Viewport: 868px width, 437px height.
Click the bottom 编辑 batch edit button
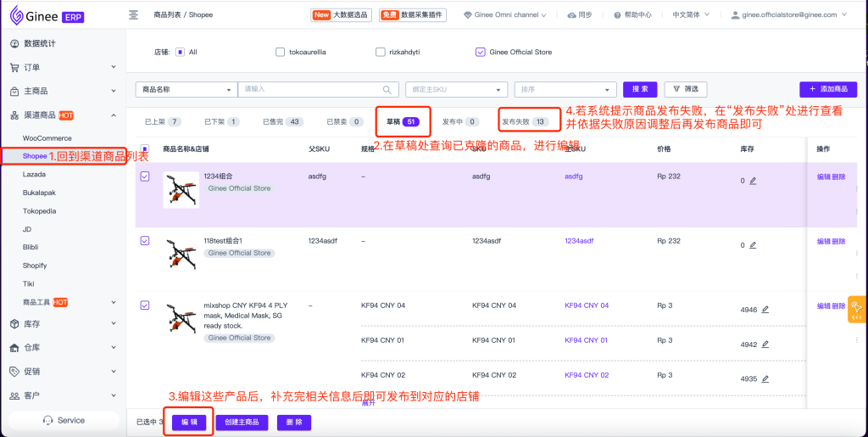(x=189, y=423)
